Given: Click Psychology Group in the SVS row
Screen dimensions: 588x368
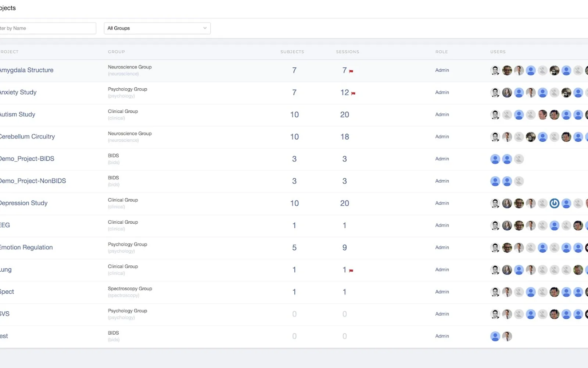Looking at the screenshot, I should coord(128,311).
